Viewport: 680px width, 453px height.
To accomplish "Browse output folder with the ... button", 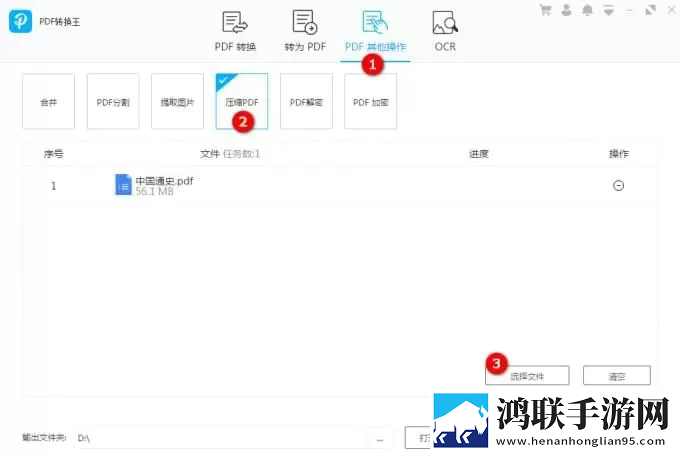I will (380, 439).
